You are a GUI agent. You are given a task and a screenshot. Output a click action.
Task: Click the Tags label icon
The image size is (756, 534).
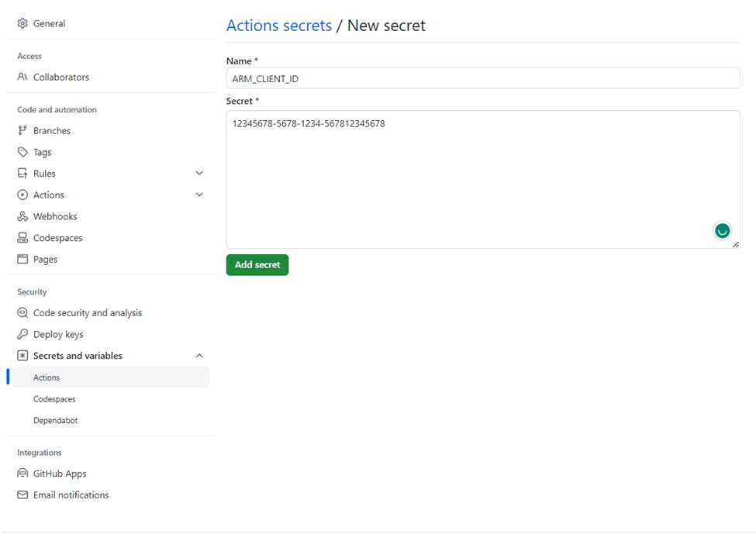click(22, 152)
